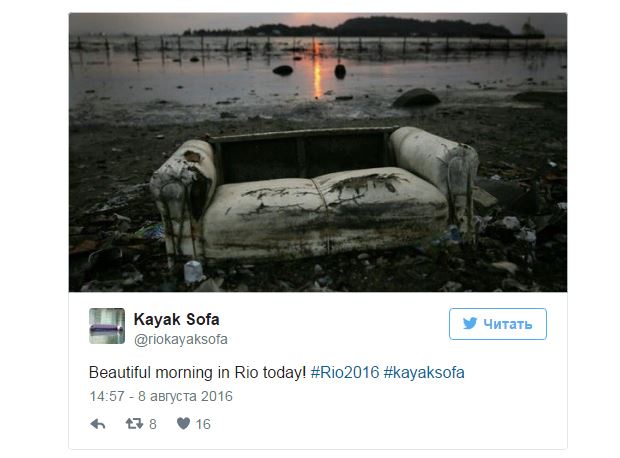The width and height of the screenshot is (620, 458).
Task: Click the Читать follow button
Action: [x=498, y=324]
